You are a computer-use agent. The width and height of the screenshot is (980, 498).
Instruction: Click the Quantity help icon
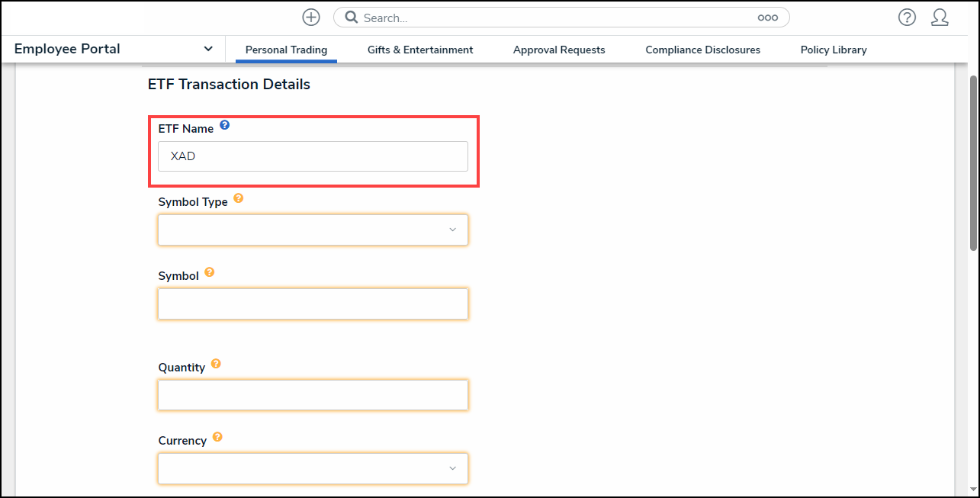point(216,364)
